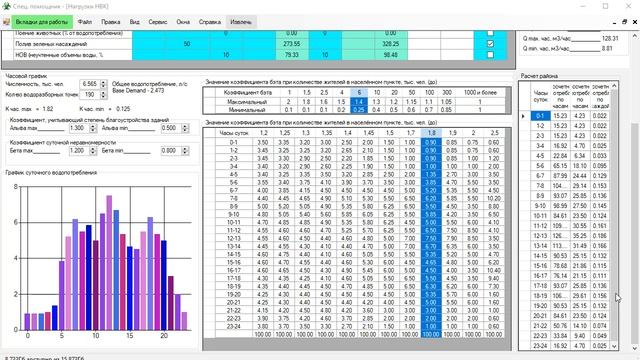Image resolution: width=640 pixels, height=360 pixels.
Task: Click the Бета min field 0.800
Action: (171, 151)
